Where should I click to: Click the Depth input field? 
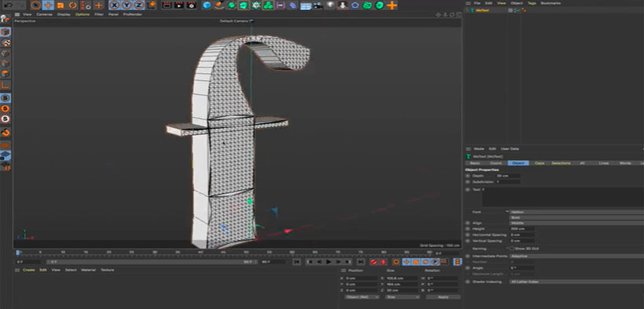(x=508, y=176)
